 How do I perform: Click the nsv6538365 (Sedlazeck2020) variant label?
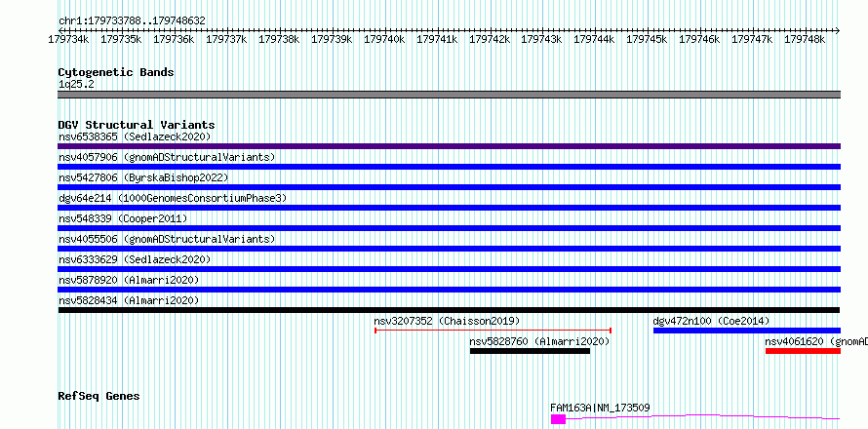(x=135, y=136)
